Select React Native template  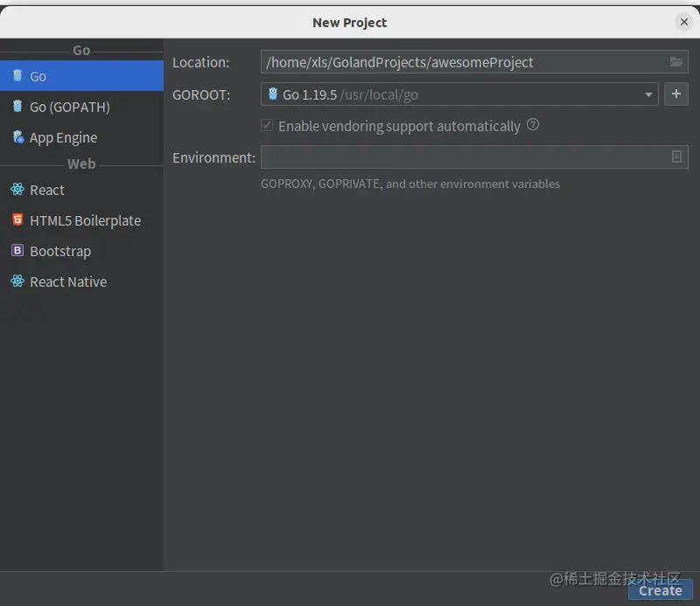(x=81, y=282)
